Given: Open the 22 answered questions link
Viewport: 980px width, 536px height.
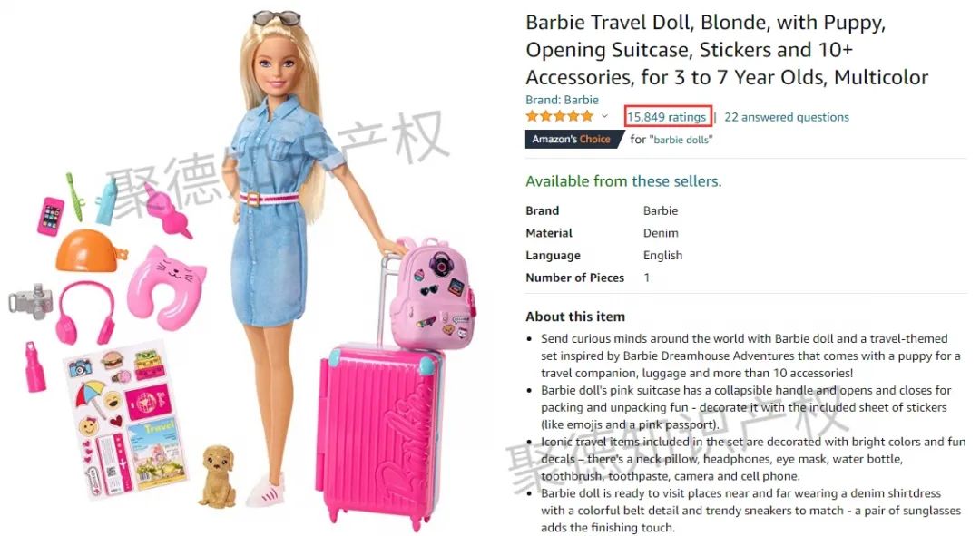Looking at the screenshot, I should pos(786,117).
